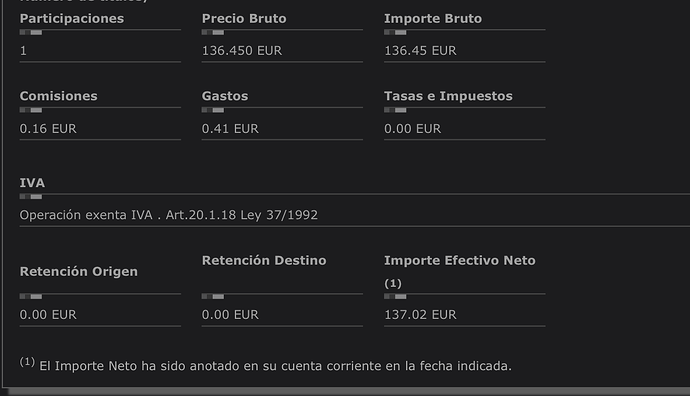The width and height of the screenshot is (690, 396).
Task: Select the Retención Origen 0.00 EUR value
Action: 48,315
